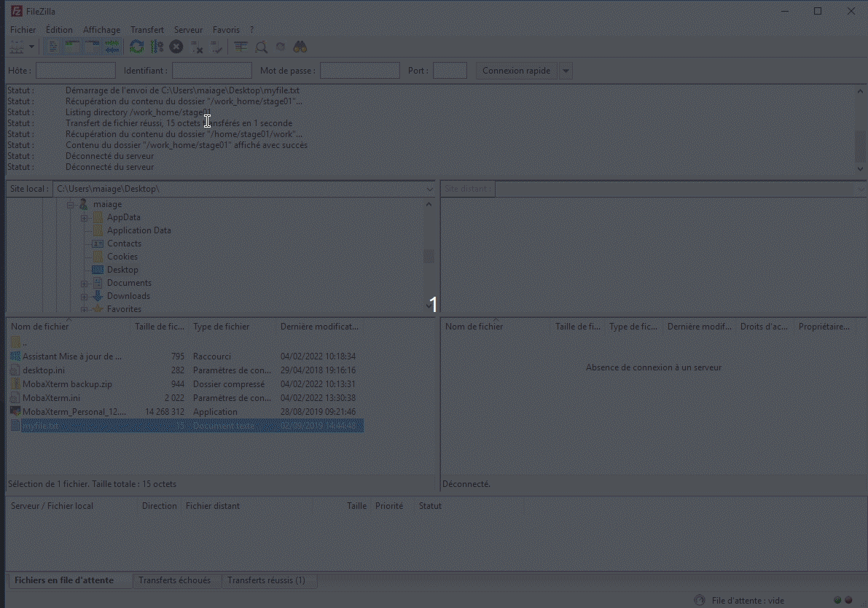Image resolution: width=868 pixels, height=608 pixels.
Task: Click the desktop.ini file icon
Action: pos(15,370)
